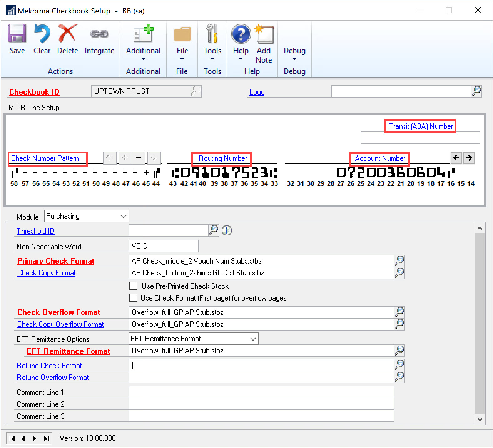The width and height of the screenshot is (493, 448).
Task: Shift MICR line with the right arrow button
Action: [x=469, y=158]
